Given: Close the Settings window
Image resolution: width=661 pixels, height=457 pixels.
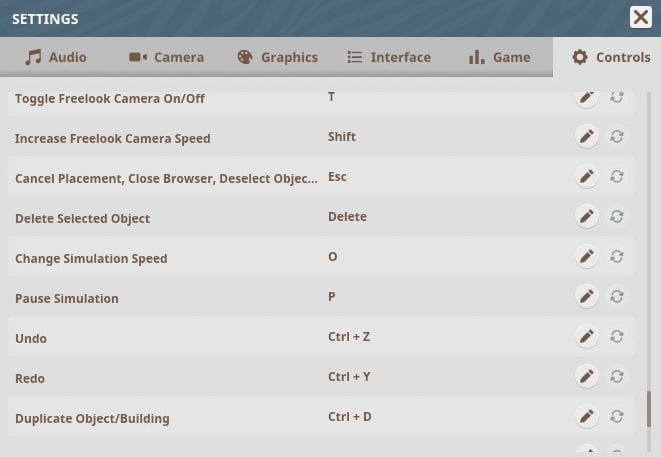Looking at the screenshot, I should point(641,17).
